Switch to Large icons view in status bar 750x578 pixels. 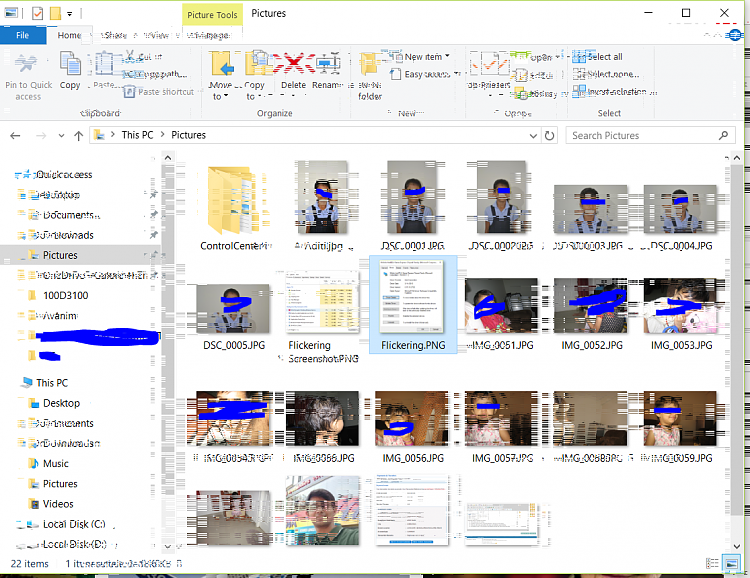click(731, 564)
